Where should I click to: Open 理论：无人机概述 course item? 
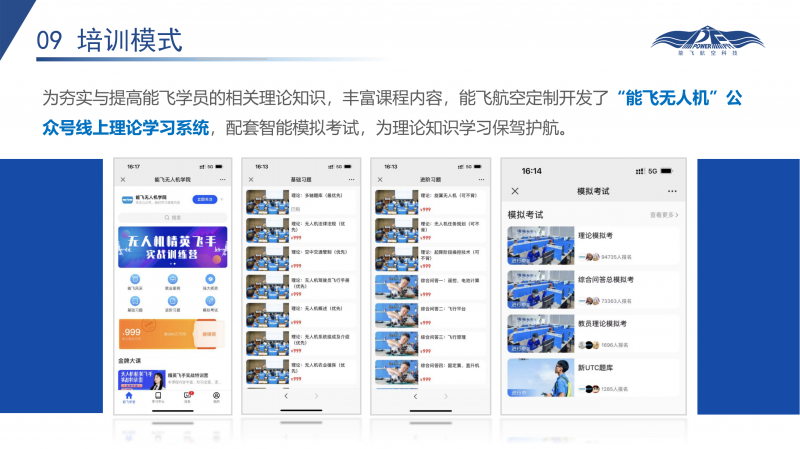[x=301, y=315]
